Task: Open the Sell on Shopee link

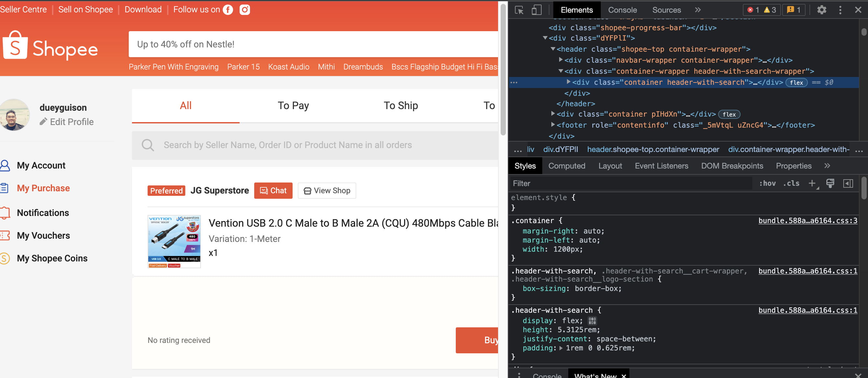Action: tap(85, 9)
